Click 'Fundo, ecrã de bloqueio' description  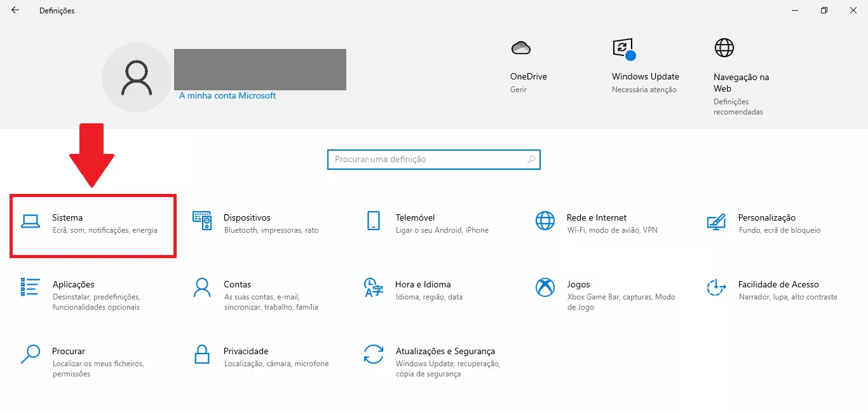[x=780, y=230]
